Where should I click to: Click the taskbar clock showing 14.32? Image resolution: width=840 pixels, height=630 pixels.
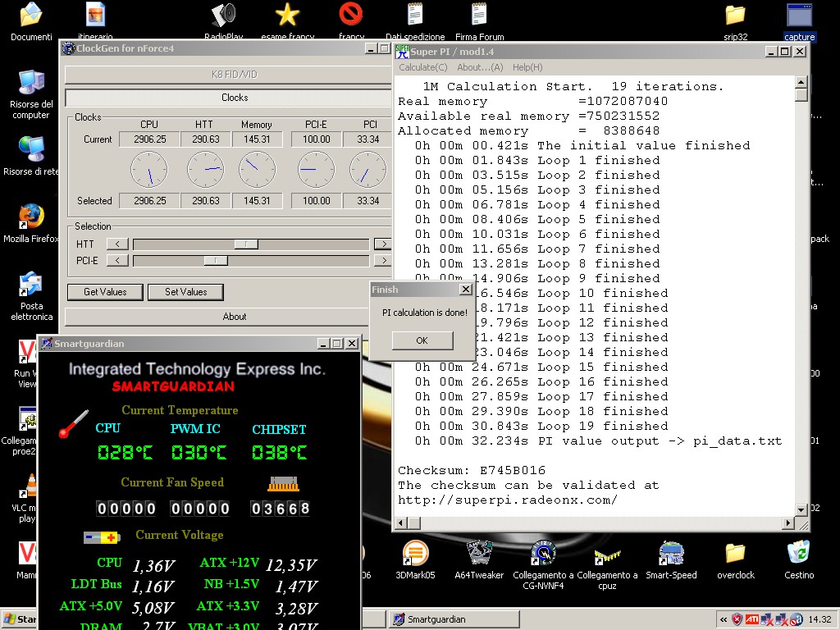point(819,619)
